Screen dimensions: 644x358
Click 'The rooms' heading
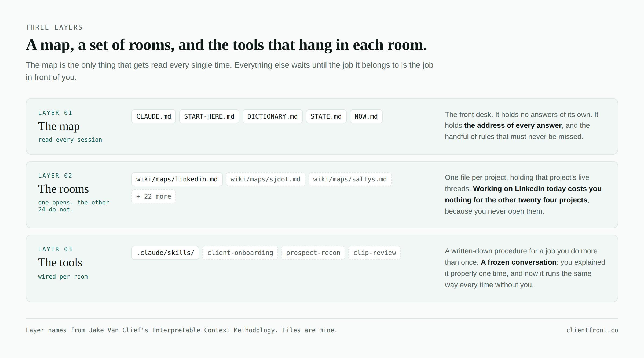tap(63, 189)
